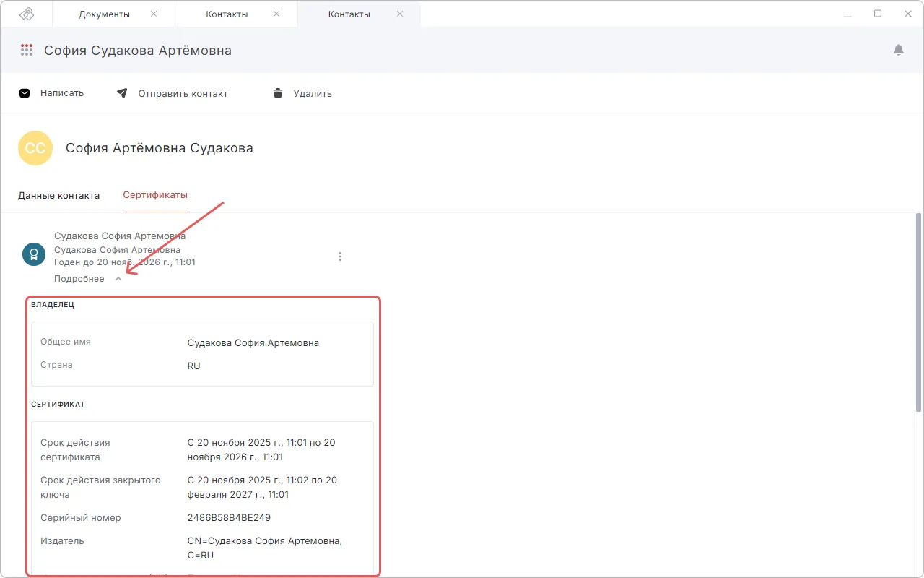Switch to Данные контакта tab

pos(58,196)
